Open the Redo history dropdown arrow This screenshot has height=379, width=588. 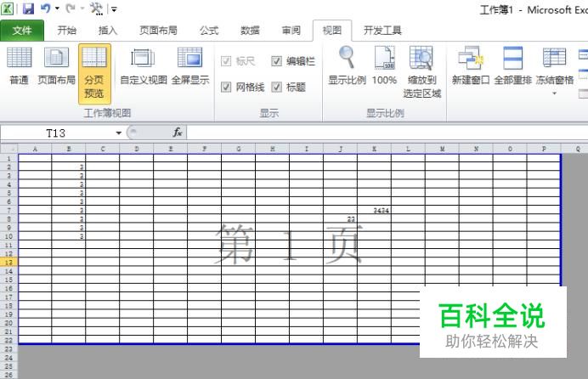(x=82, y=8)
